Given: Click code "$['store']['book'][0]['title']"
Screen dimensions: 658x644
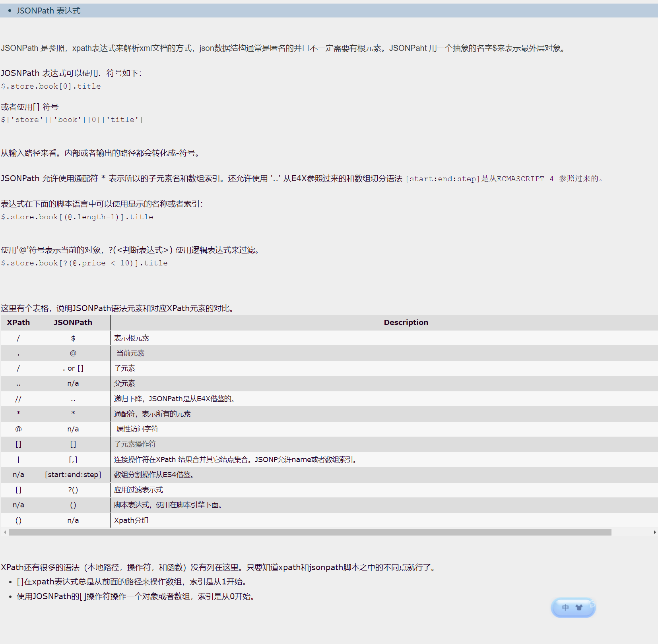Looking at the screenshot, I should [x=72, y=120].
